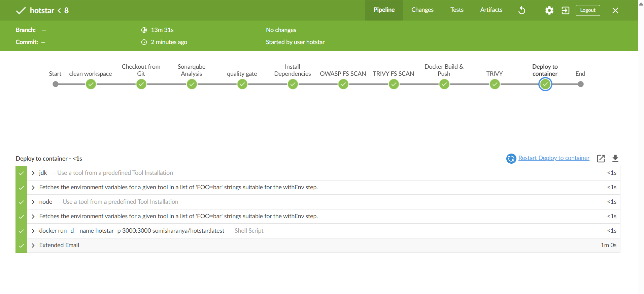Screen dimensions: 644x294
Task: Click the hotstar pipeline name in header
Action: [x=42, y=10]
